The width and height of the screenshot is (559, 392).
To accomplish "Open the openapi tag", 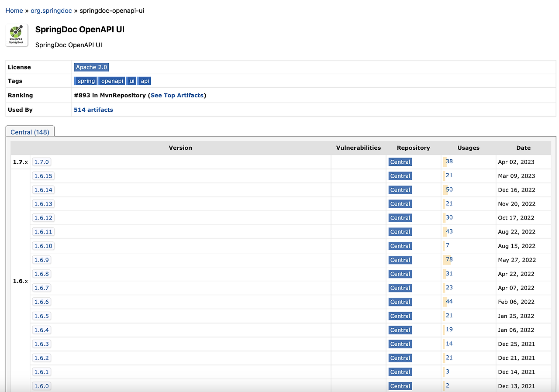I will tap(112, 81).
